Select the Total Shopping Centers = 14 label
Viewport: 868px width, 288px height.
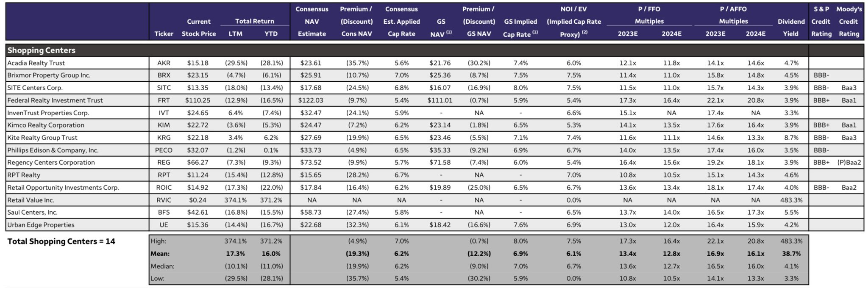(x=61, y=241)
